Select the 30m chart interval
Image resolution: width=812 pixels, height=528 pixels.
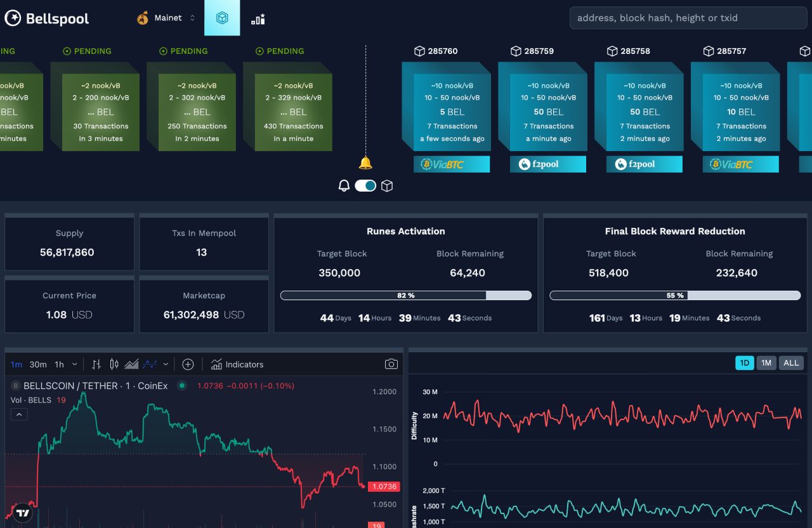pos(38,364)
